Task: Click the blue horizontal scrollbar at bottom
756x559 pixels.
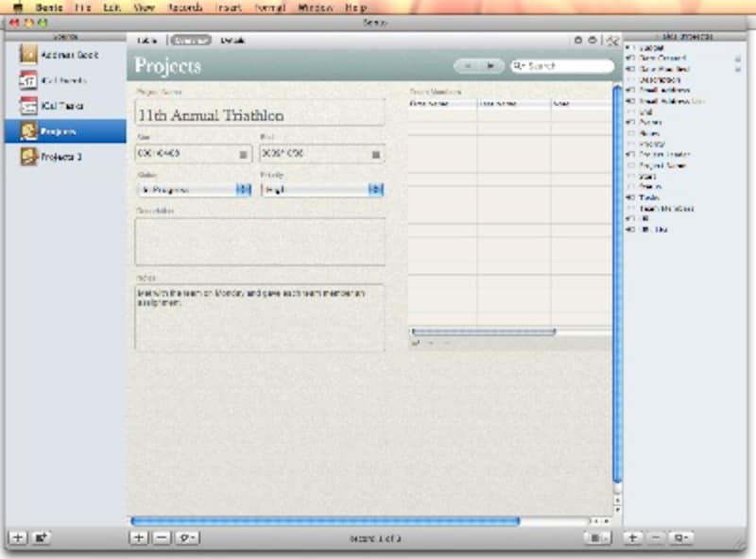Action: (324, 521)
